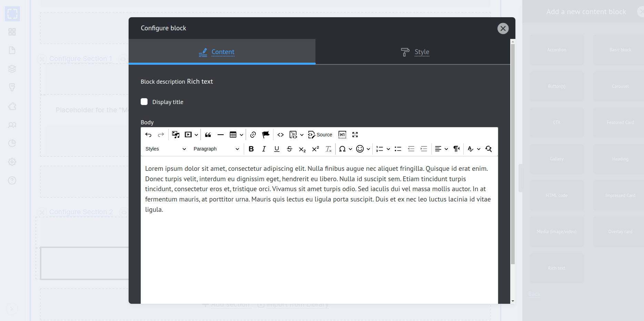Insert a block quote
This screenshot has width=644, height=321.
[x=208, y=135]
